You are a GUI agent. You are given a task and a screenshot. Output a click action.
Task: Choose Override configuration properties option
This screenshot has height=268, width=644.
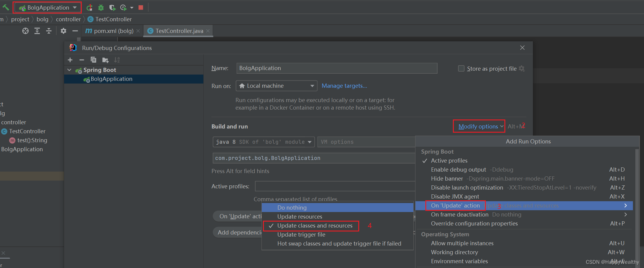[524, 224]
